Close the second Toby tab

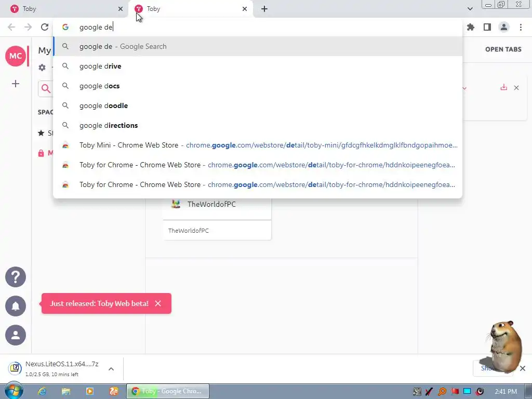(x=245, y=9)
